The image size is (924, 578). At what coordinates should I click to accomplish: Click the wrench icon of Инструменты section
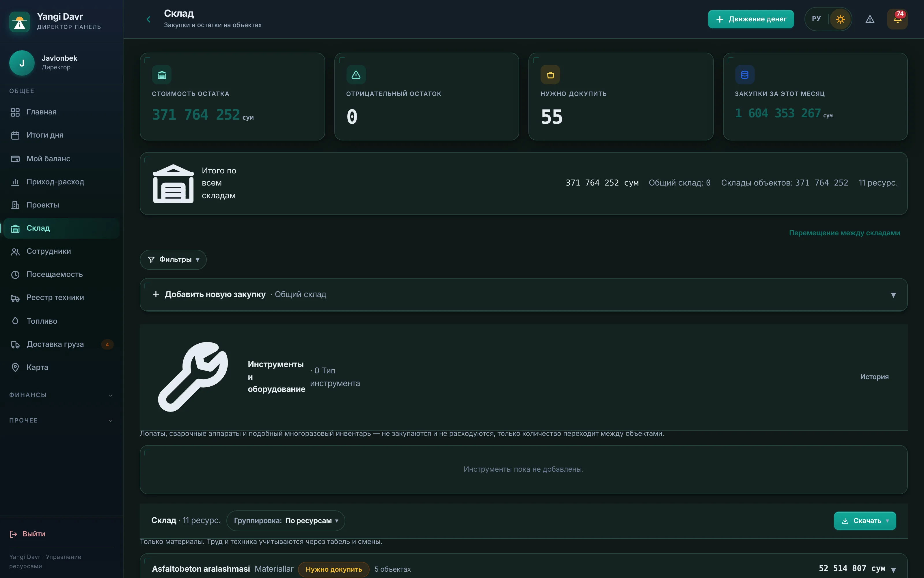pos(193,377)
